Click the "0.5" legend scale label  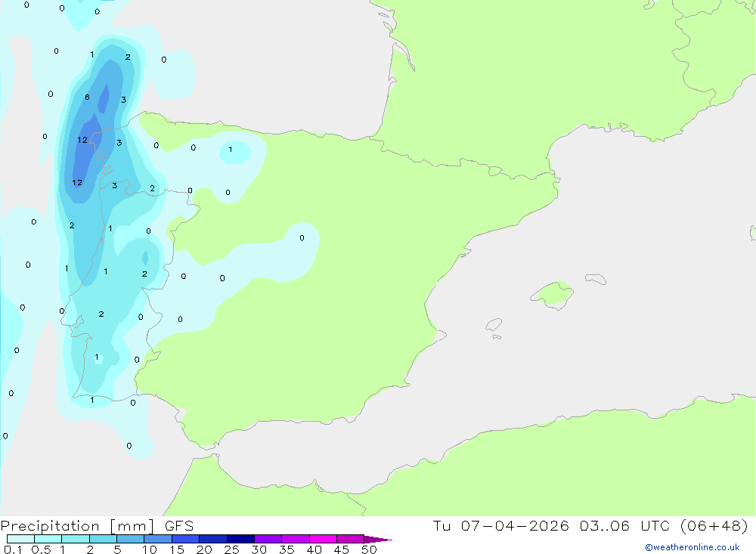point(41,549)
